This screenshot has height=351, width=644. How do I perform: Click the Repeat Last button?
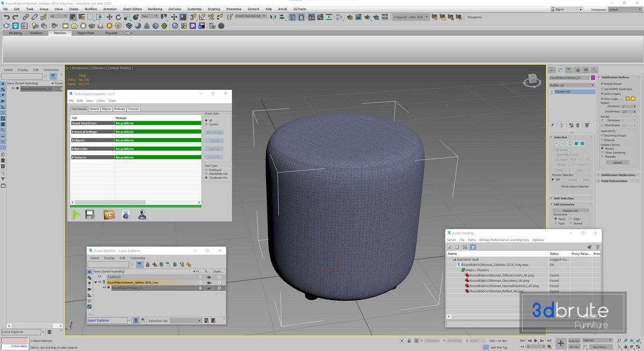(x=572, y=210)
